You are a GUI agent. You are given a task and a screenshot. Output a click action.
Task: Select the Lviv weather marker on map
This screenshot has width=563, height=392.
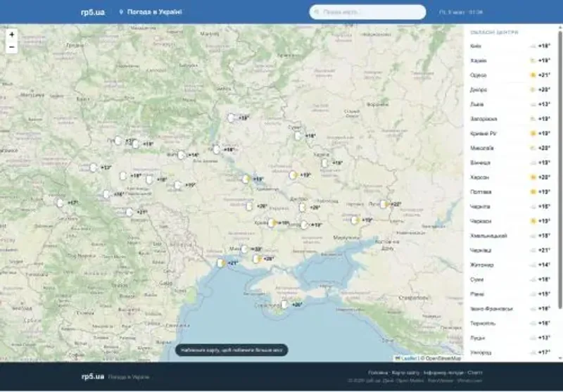tap(100, 167)
